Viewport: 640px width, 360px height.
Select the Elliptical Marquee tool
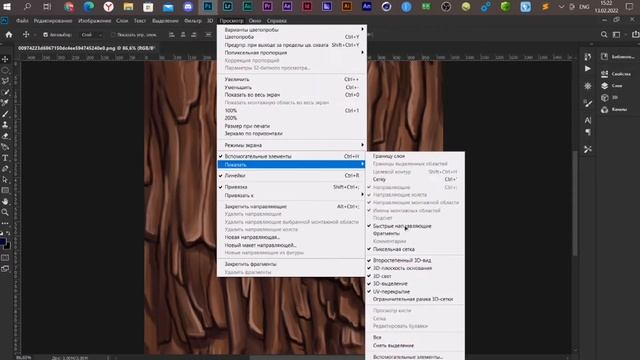coord(5,71)
